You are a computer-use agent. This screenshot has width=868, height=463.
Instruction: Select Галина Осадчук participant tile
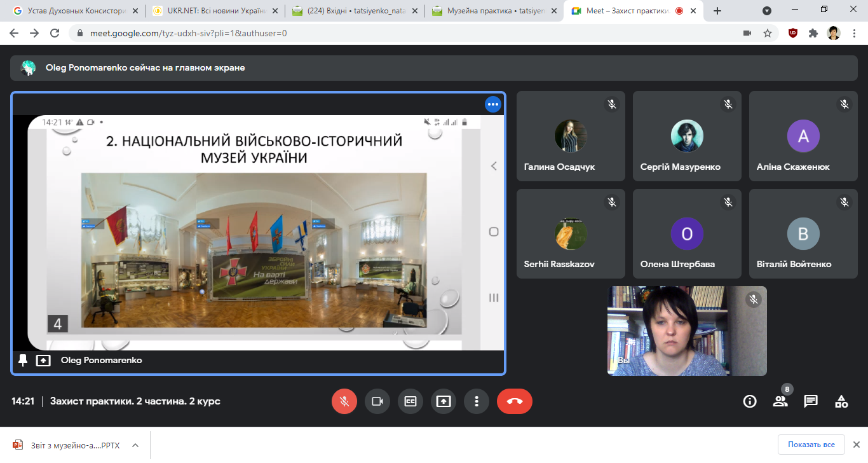coord(571,136)
